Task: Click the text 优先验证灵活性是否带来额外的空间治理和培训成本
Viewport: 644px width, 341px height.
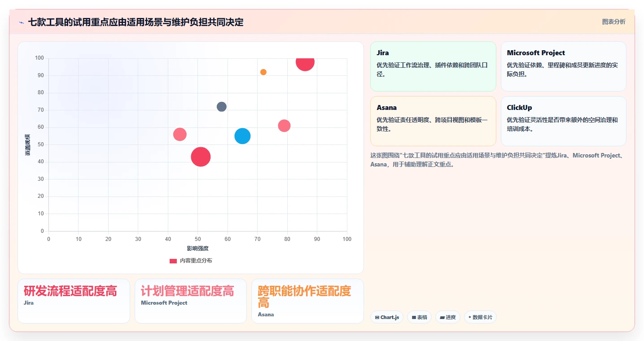Action: coord(563,124)
